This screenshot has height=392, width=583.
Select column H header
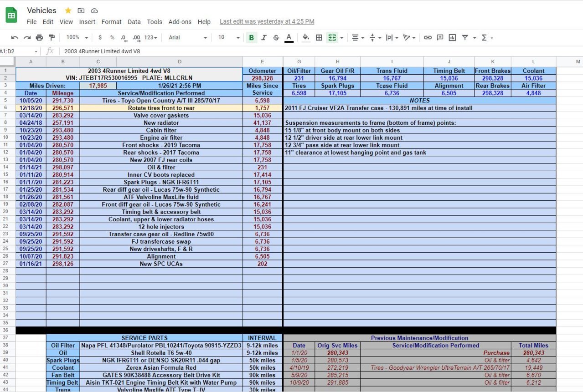337,61
